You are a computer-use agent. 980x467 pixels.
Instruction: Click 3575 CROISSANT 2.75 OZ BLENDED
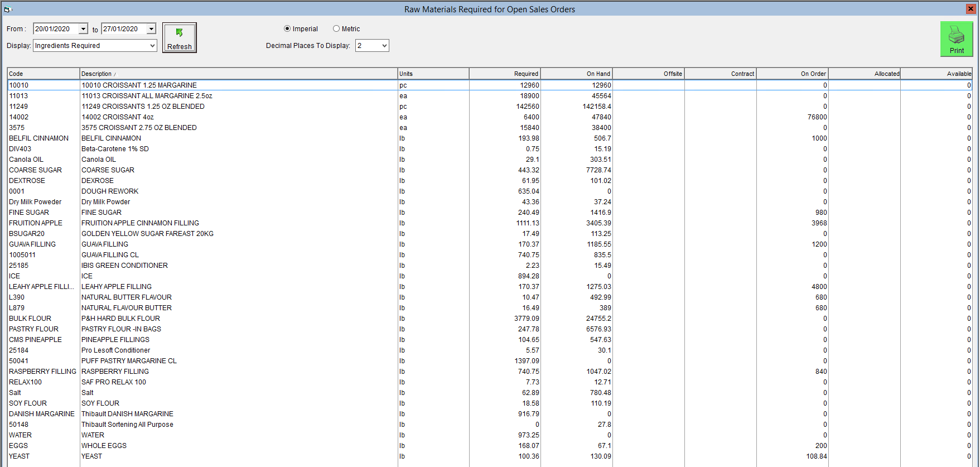click(139, 128)
